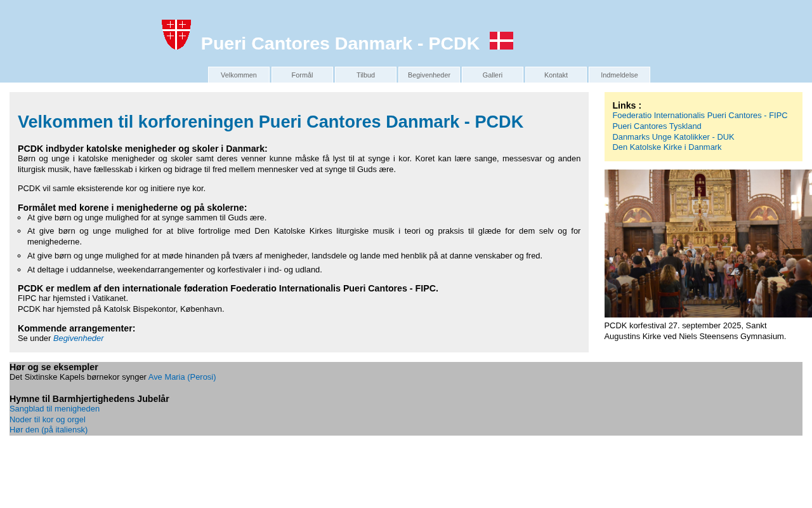Open the Formål tab
The image size is (812, 508).
coord(302,75)
